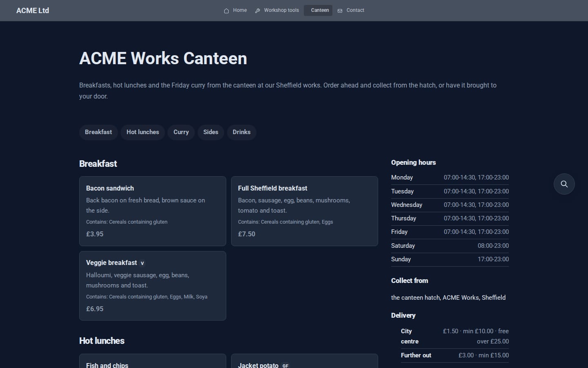
Task: Select the Canteen nav item
Action: [318, 10]
